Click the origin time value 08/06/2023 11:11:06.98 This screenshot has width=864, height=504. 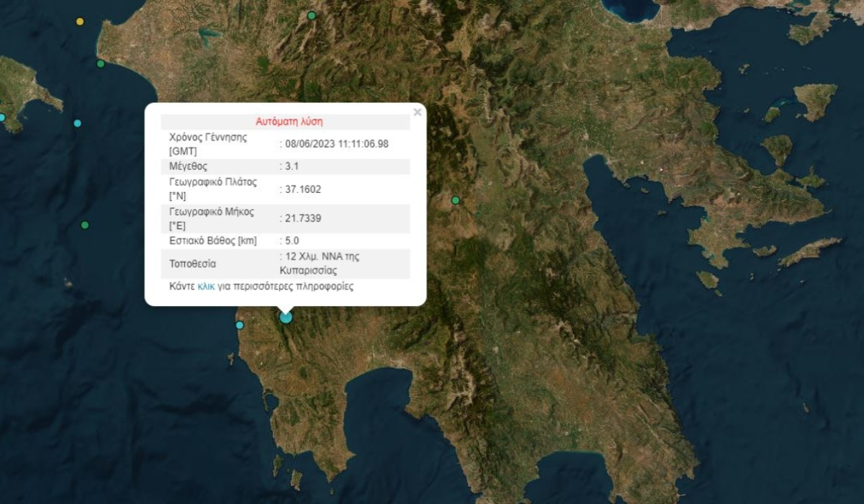tap(336, 144)
